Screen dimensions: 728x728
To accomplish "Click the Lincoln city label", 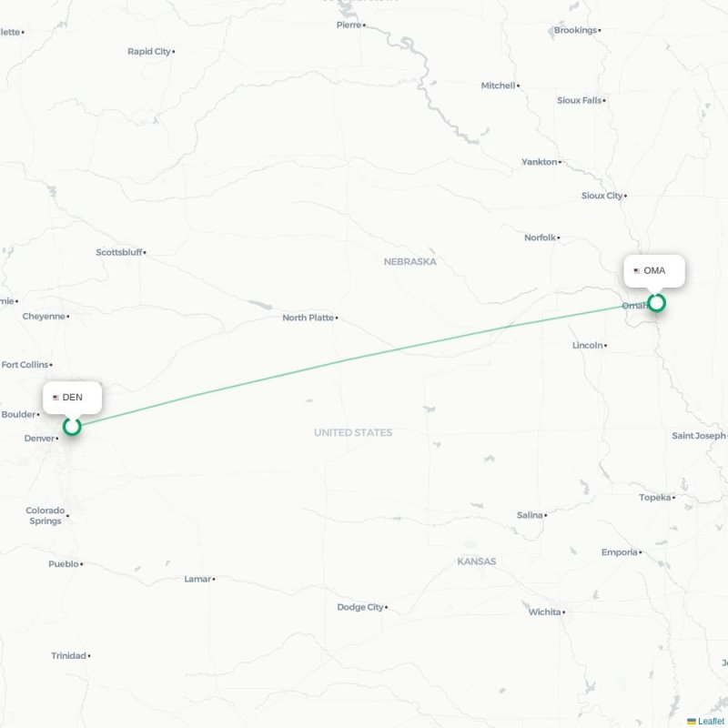I will 587,346.
